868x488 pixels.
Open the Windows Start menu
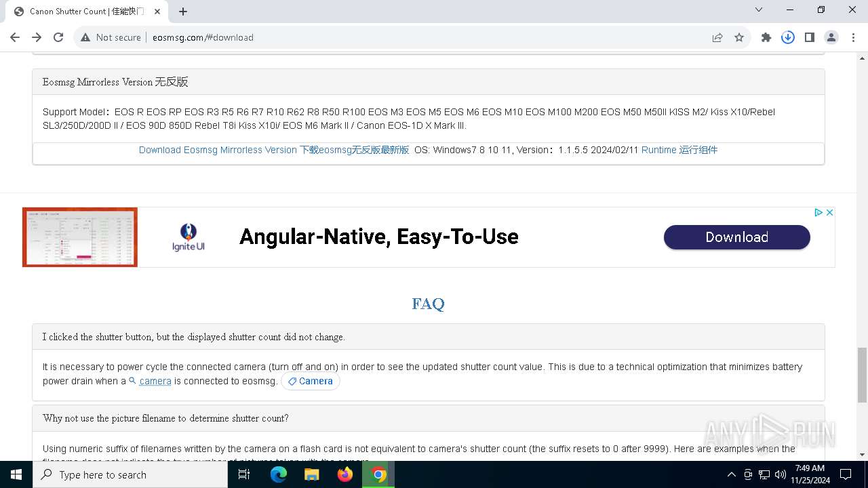16,474
